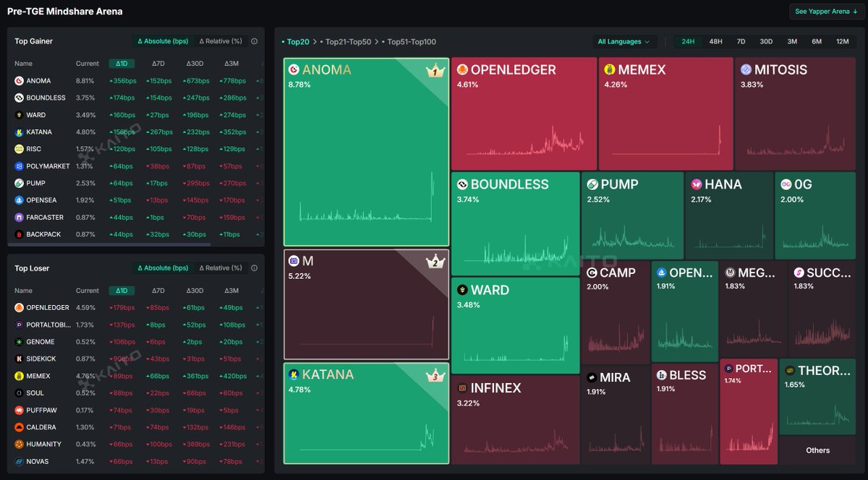The image size is (868, 480).
Task: Switch timeframe to 3M
Action: 792,41
